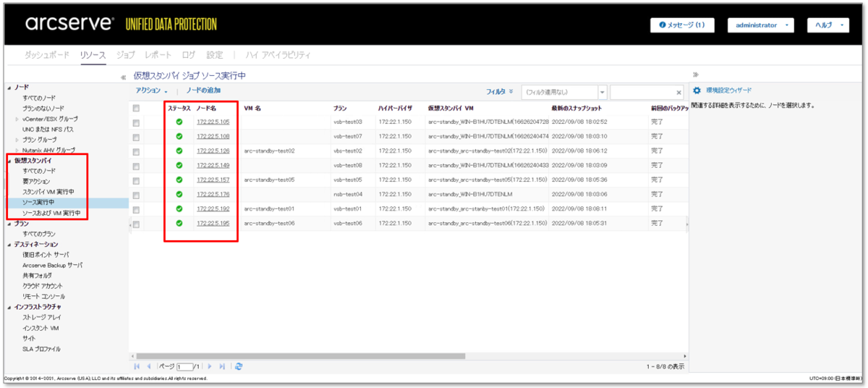Check the checkbox for node 172.22.5.176
The height and width of the screenshot is (388, 868).
136,195
